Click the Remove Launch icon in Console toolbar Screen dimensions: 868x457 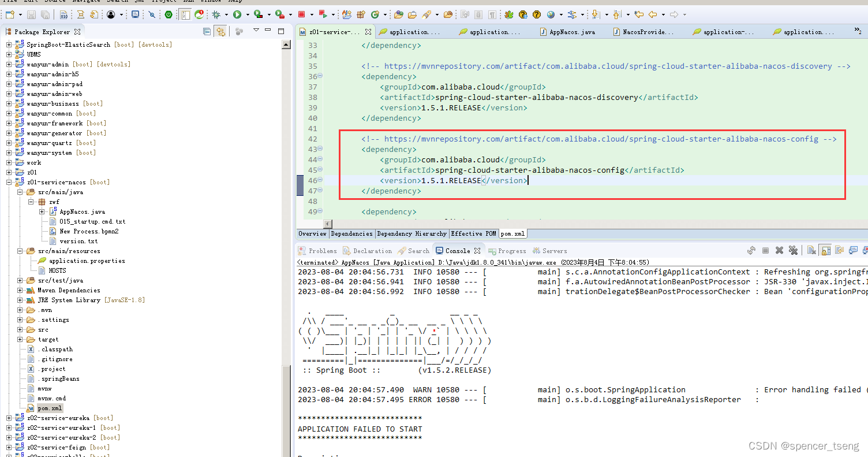point(780,250)
